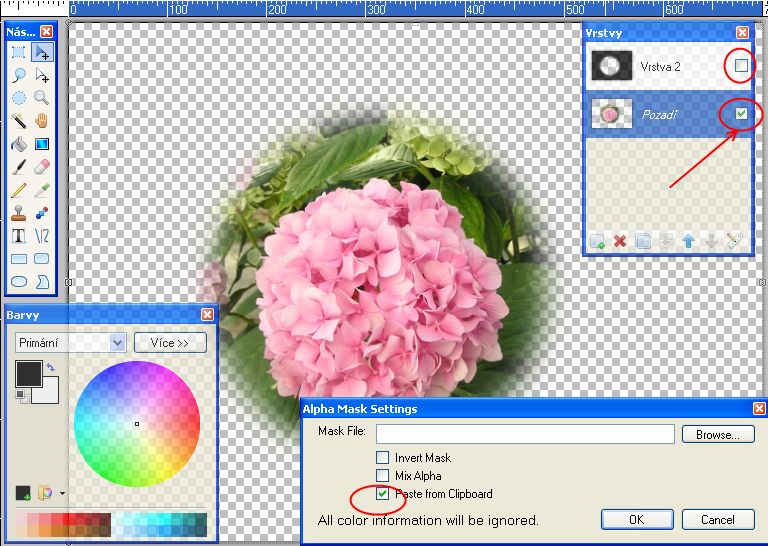Click the Add New Layer icon

coord(597,241)
